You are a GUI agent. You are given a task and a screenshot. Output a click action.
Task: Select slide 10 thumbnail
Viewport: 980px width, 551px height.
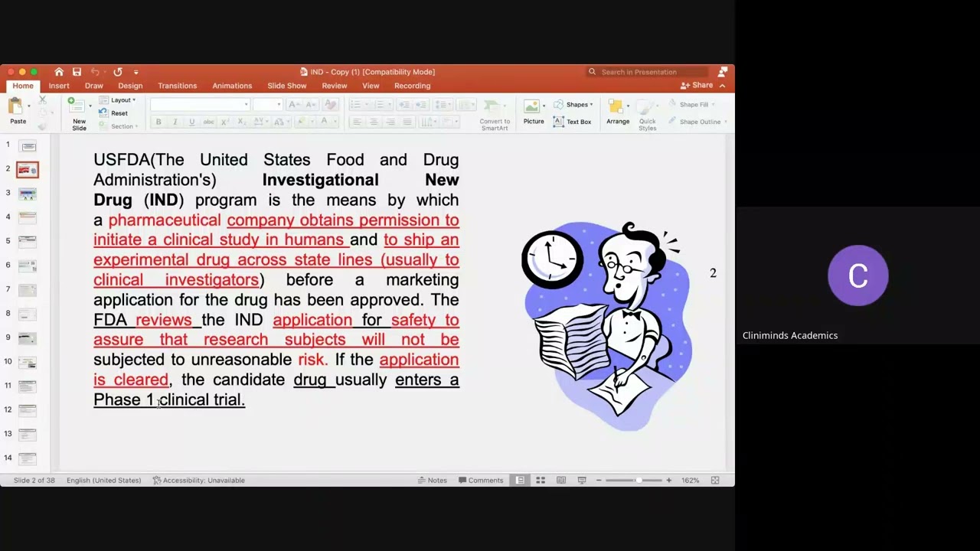[28, 362]
